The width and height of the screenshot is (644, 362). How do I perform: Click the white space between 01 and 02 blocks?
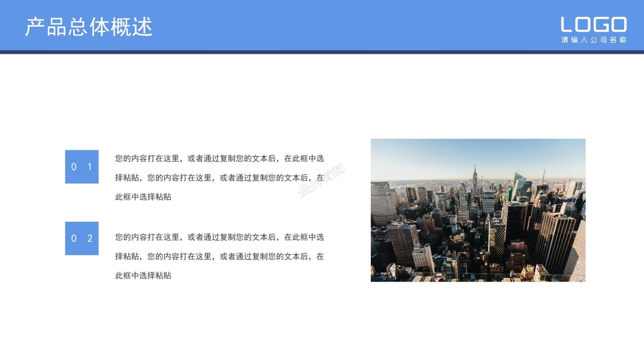pos(82,204)
